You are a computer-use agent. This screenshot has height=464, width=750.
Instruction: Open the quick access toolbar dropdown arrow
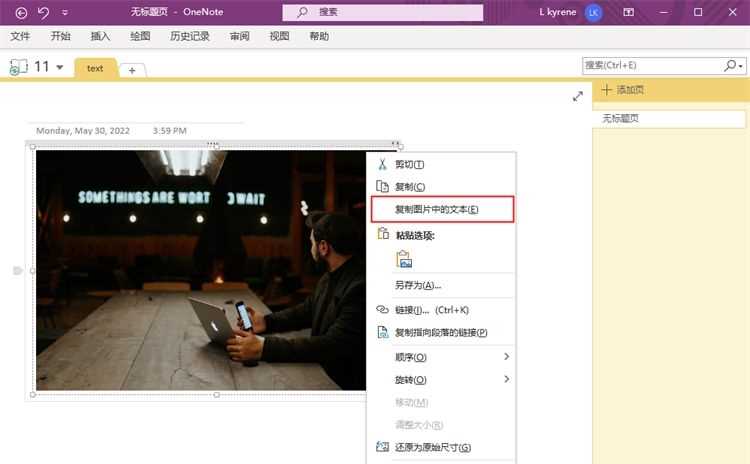[65, 13]
